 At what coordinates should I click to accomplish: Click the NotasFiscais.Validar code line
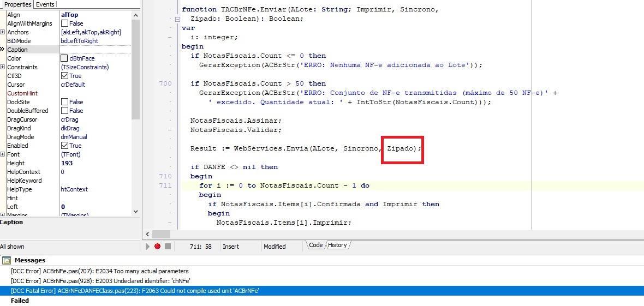(236, 130)
